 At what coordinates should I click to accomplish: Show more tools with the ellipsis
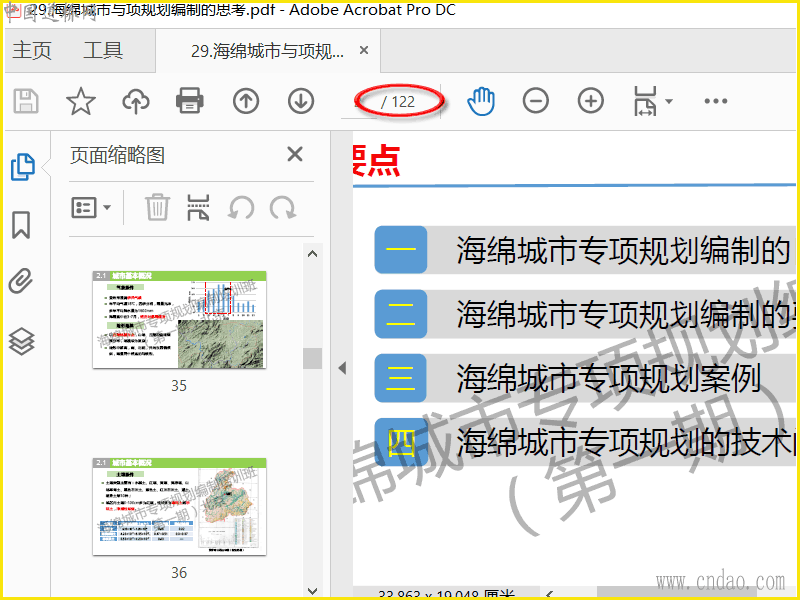(716, 101)
